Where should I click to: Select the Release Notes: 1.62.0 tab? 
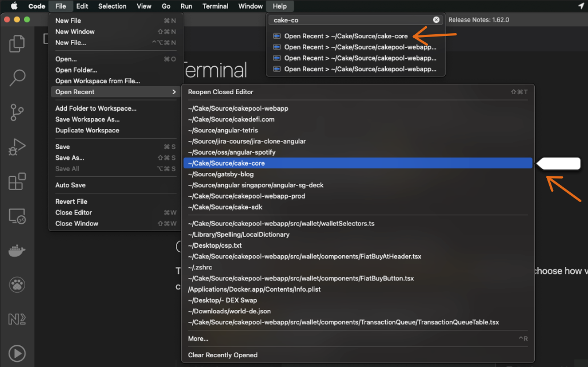click(479, 20)
